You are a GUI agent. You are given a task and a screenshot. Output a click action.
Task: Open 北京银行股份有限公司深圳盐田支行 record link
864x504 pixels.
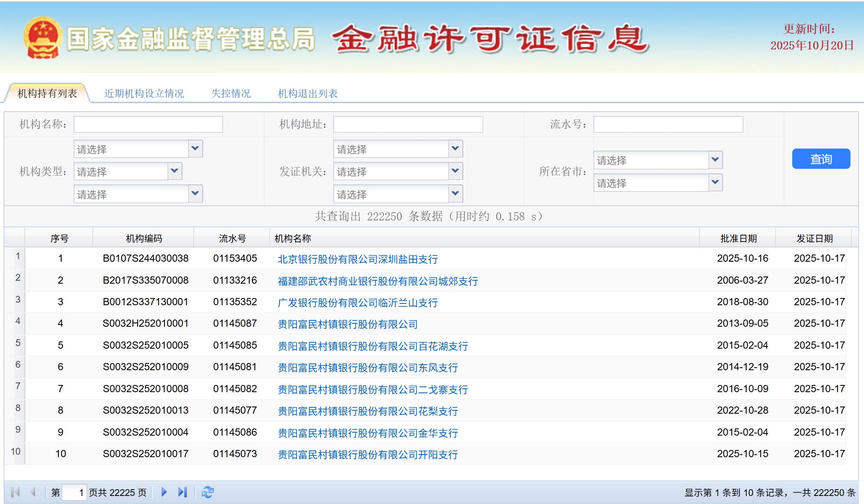[x=358, y=259]
